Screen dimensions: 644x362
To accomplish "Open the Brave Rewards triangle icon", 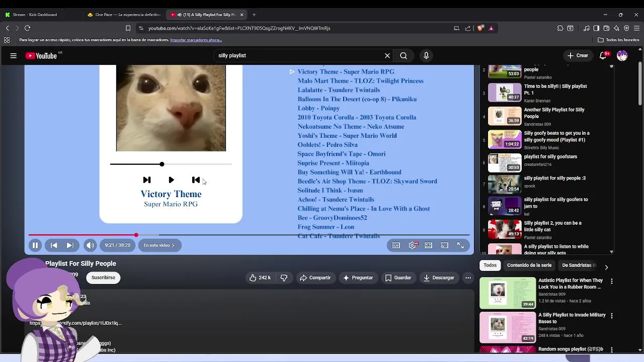I will (491, 28).
